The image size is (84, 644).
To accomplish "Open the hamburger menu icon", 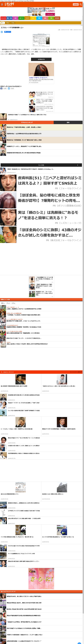I will (x=2, y=5).
